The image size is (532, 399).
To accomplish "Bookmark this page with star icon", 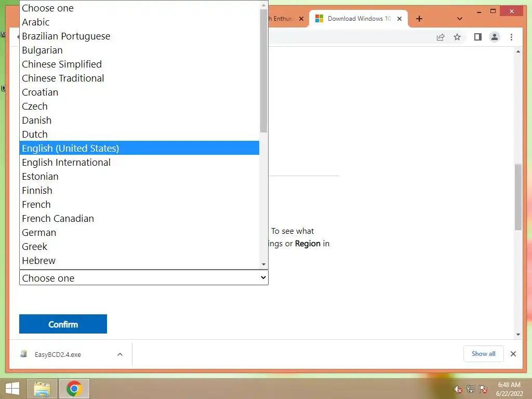I will [457, 37].
